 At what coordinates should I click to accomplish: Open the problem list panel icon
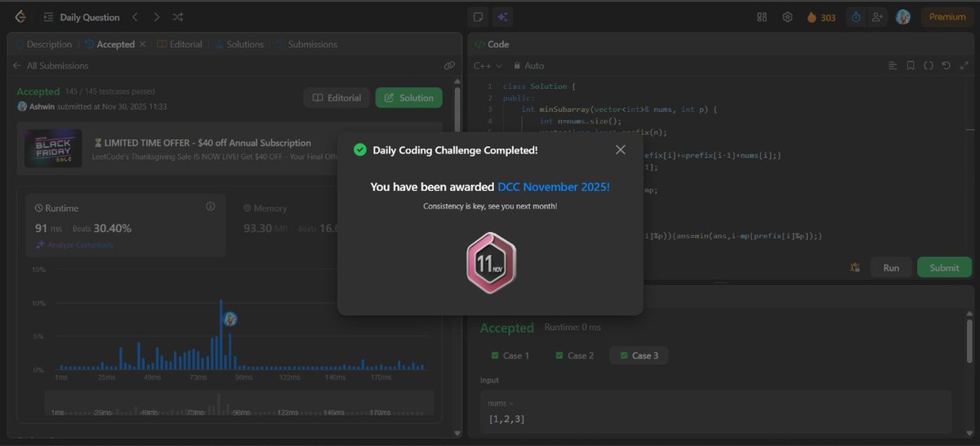(49, 16)
